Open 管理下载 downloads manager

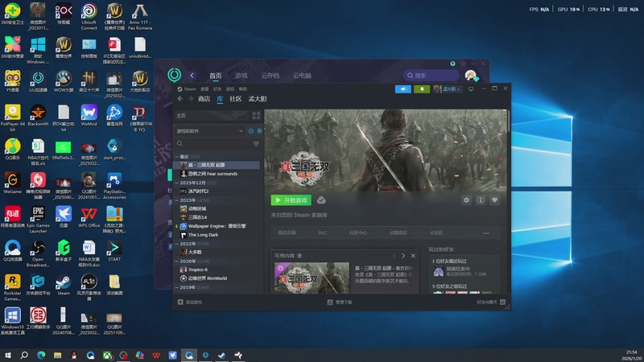pos(340,302)
